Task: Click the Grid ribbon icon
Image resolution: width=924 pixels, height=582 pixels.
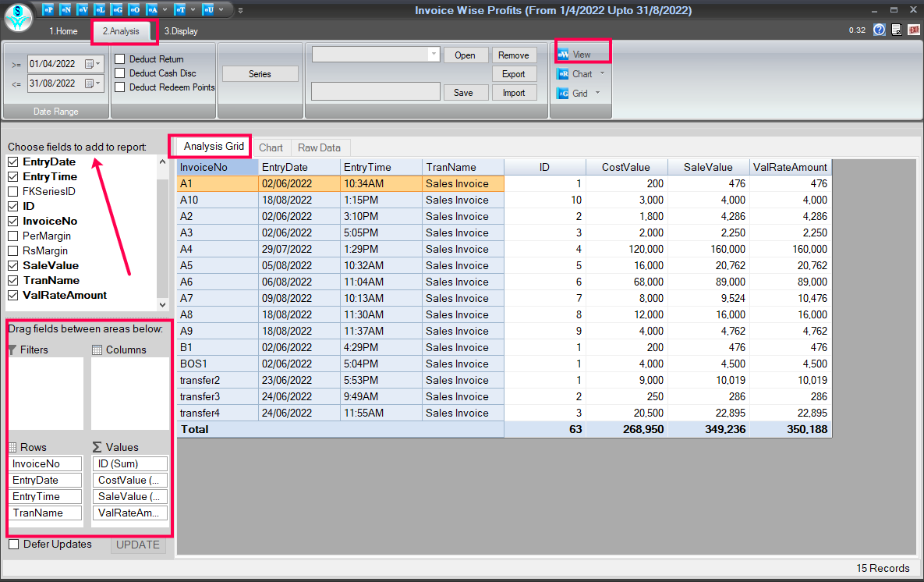Action: [563, 93]
